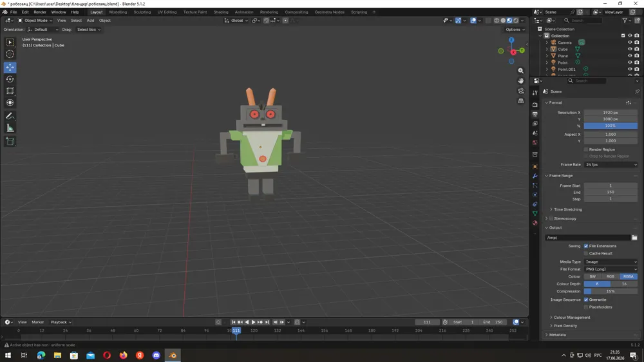Screen dimensions: 644x362
Task: Switch to the Shading workspace tab
Action: pos(220,12)
